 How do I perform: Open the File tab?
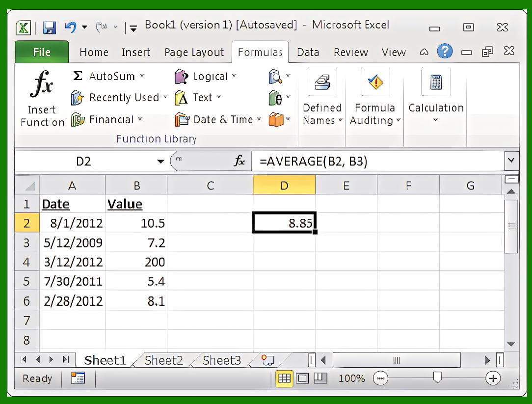(42, 52)
